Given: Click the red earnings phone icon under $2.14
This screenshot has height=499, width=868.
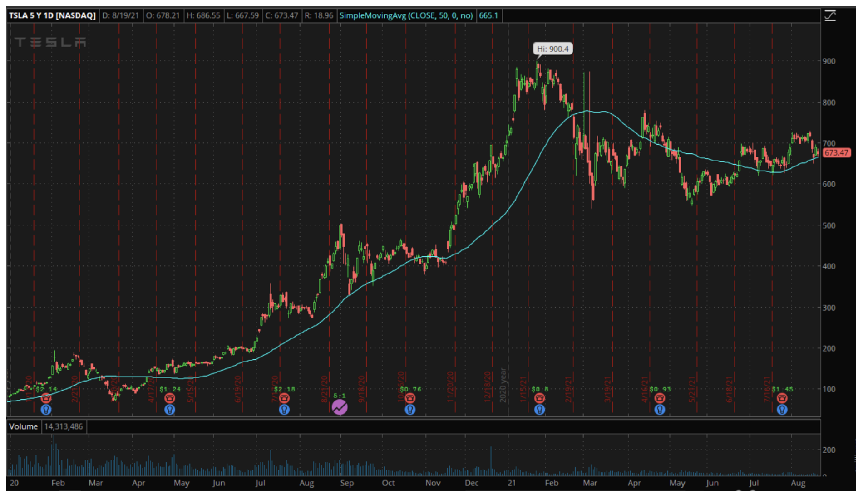Looking at the screenshot, I should point(46,398).
